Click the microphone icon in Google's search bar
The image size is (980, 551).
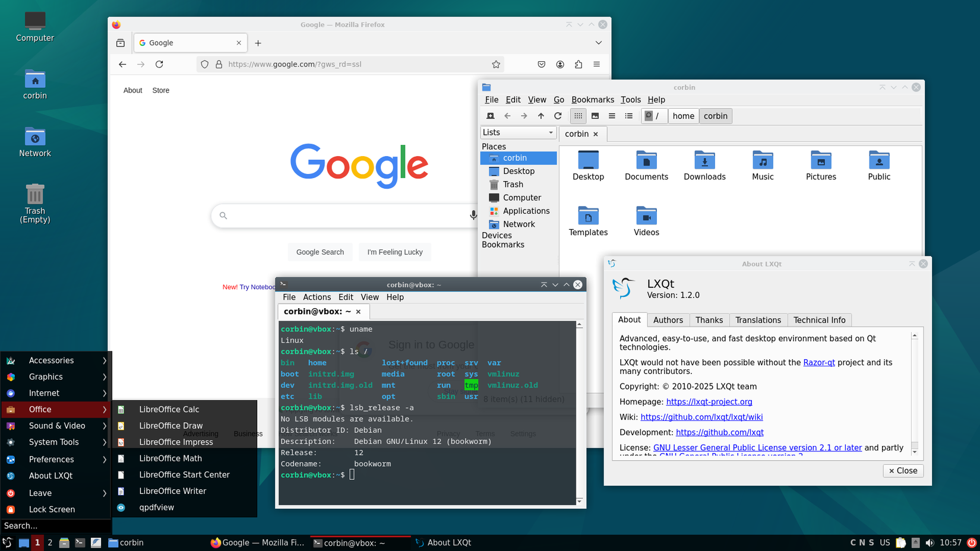pyautogui.click(x=473, y=216)
